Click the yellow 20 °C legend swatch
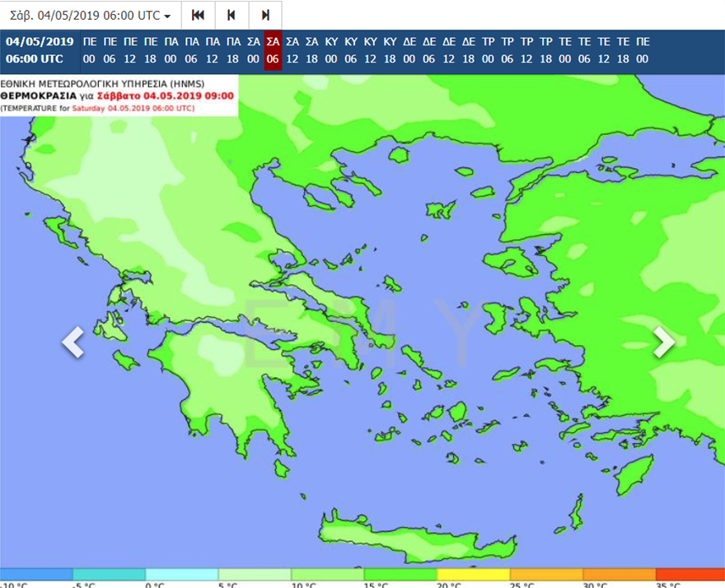Screen dimensions: 725x588 473,574
